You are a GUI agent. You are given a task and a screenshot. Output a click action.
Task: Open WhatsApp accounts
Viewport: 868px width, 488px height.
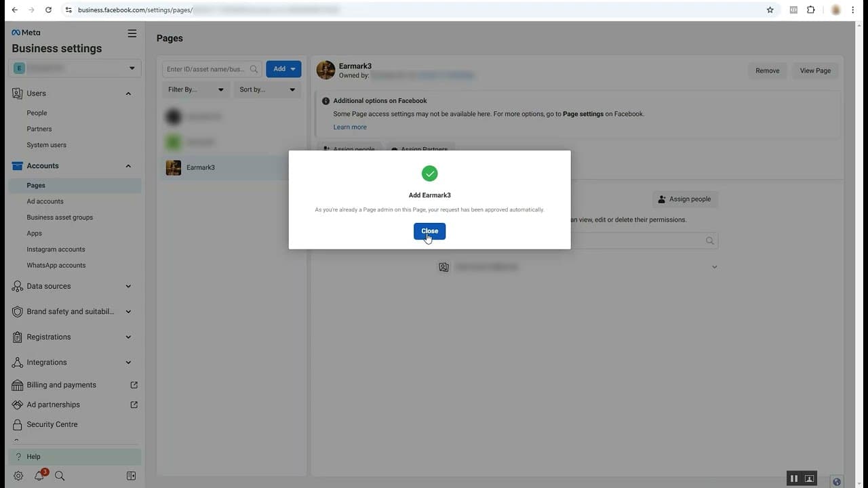click(56, 266)
